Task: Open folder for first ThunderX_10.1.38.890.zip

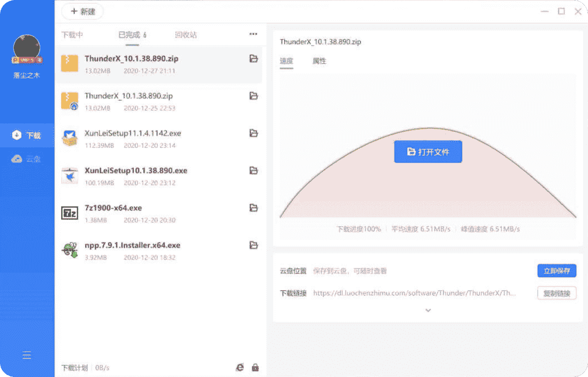Action: [253, 59]
